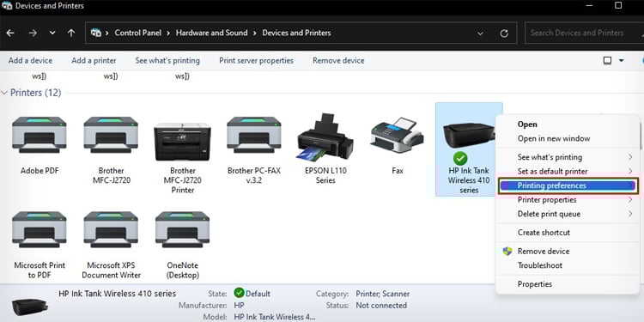Choose Create shortcut
The width and height of the screenshot is (644, 322).
pos(544,233)
